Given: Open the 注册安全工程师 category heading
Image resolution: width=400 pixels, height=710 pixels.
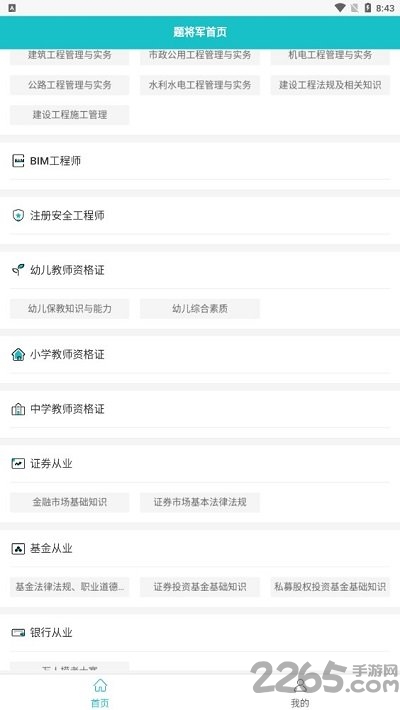Looking at the screenshot, I should click(x=67, y=216).
